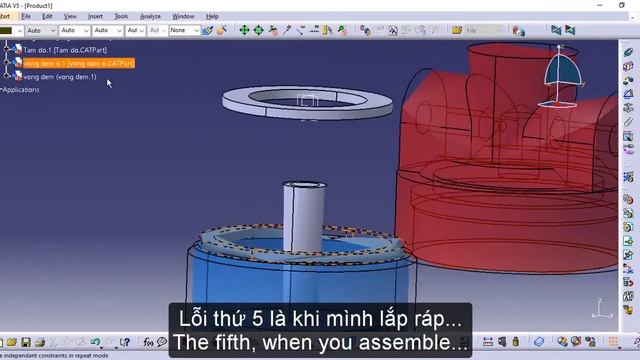Open the File menu
Screen dimensions: 640x360
26,16
